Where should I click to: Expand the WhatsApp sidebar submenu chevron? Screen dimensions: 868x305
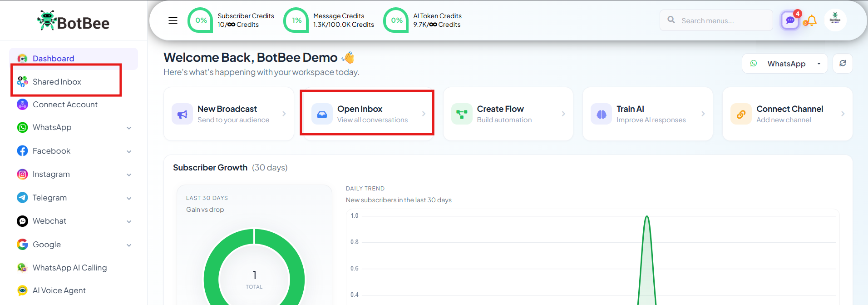tap(129, 128)
